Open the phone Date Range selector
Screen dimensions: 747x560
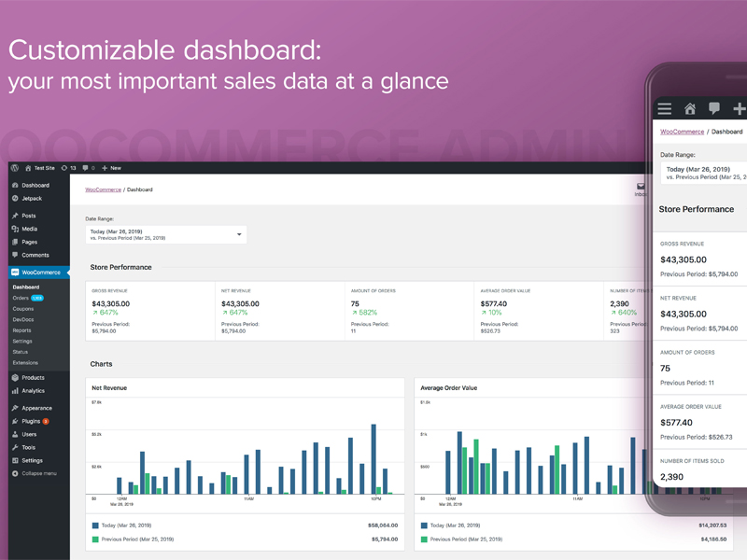tap(704, 173)
